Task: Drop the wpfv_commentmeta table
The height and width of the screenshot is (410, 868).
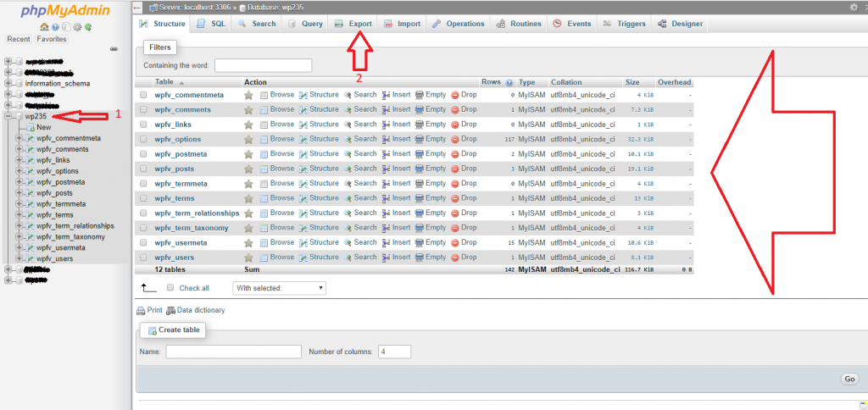Action: (x=464, y=95)
